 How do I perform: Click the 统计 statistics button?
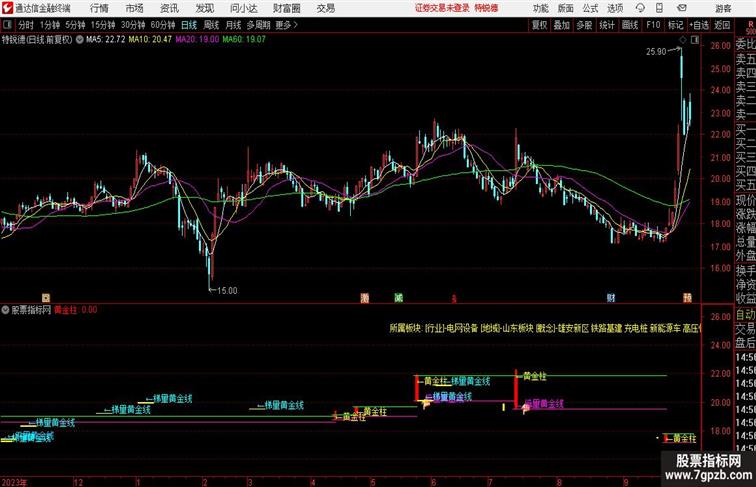607,25
